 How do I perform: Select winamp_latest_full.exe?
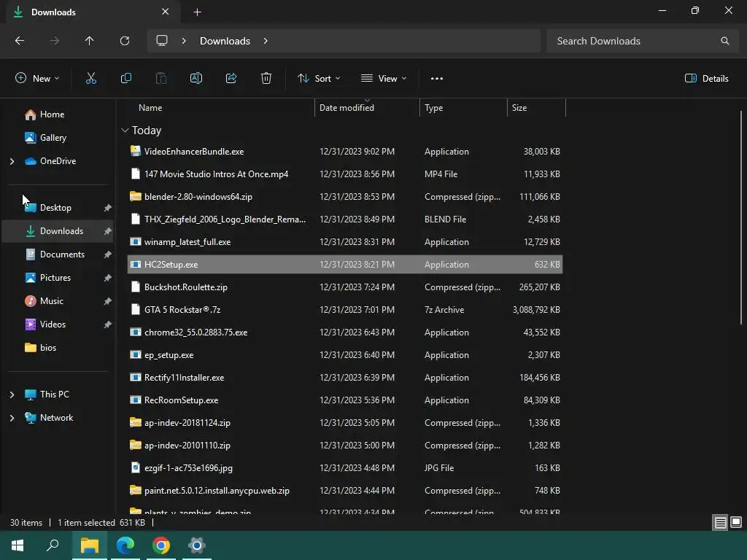345,242
